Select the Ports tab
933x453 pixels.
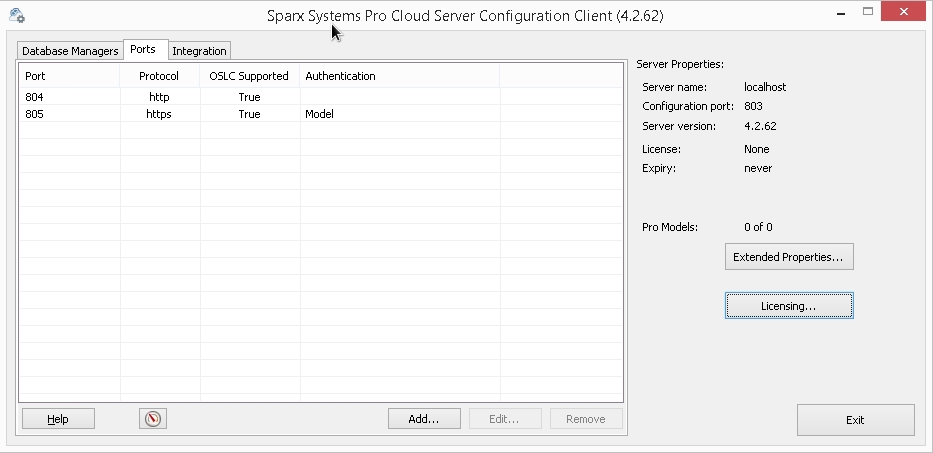(x=143, y=50)
